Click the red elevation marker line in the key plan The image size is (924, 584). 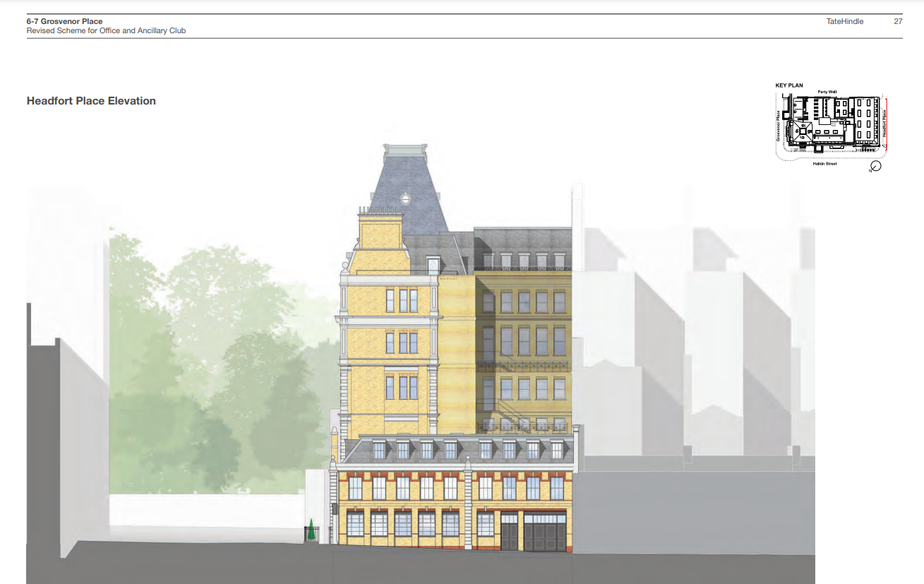click(886, 124)
